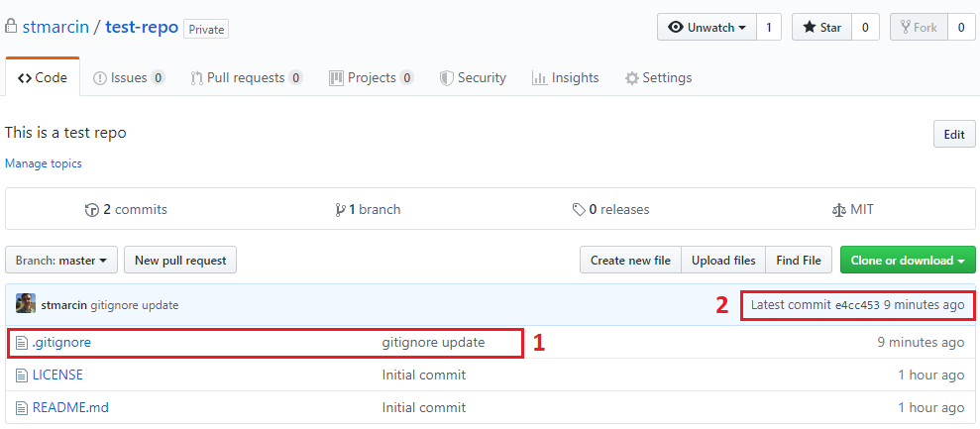Open the Pull requests tab
Image resolution: width=980 pixels, height=429 pixels.
pyautogui.click(x=247, y=78)
